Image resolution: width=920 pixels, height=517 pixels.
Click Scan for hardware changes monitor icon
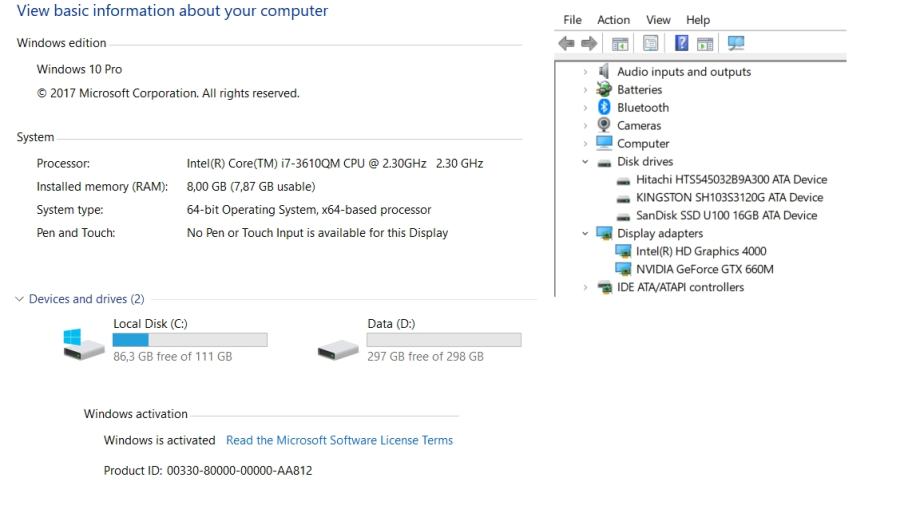click(x=736, y=43)
